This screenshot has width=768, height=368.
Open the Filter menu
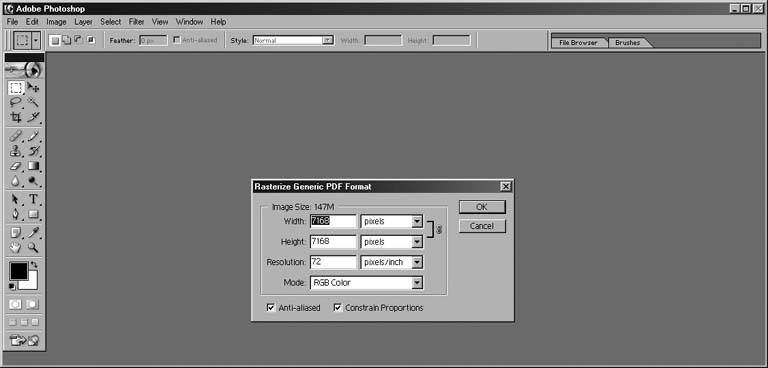click(x=137, y=22)
